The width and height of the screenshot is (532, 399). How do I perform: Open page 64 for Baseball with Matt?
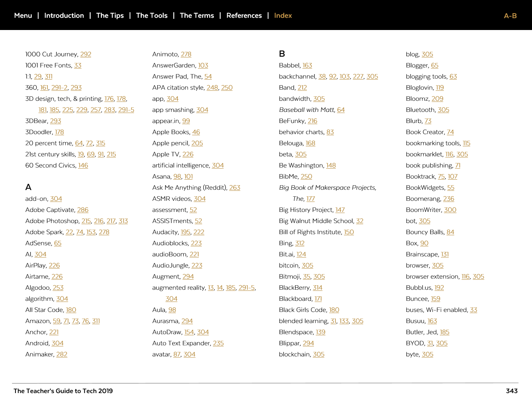click(341, 110)
